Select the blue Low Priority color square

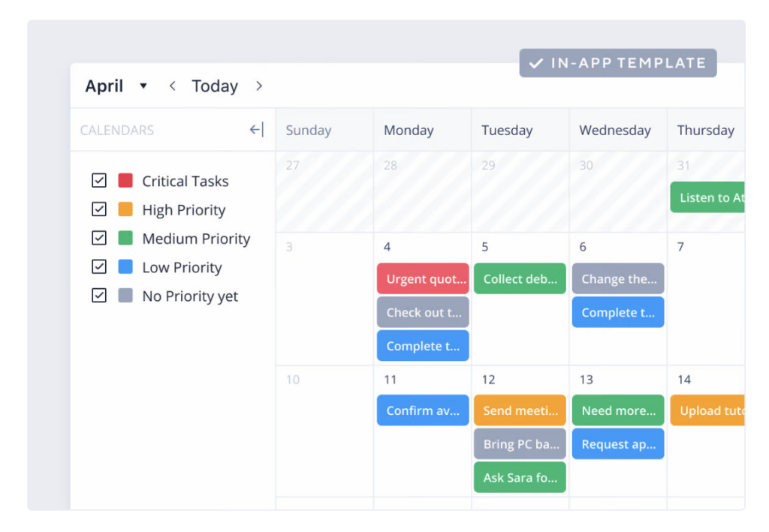click(125, 267)
